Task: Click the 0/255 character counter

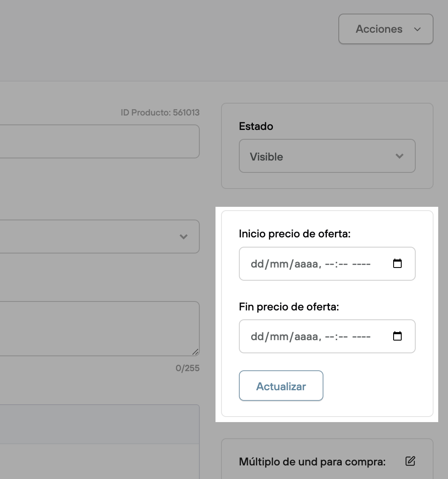Action: pos(187,368)
